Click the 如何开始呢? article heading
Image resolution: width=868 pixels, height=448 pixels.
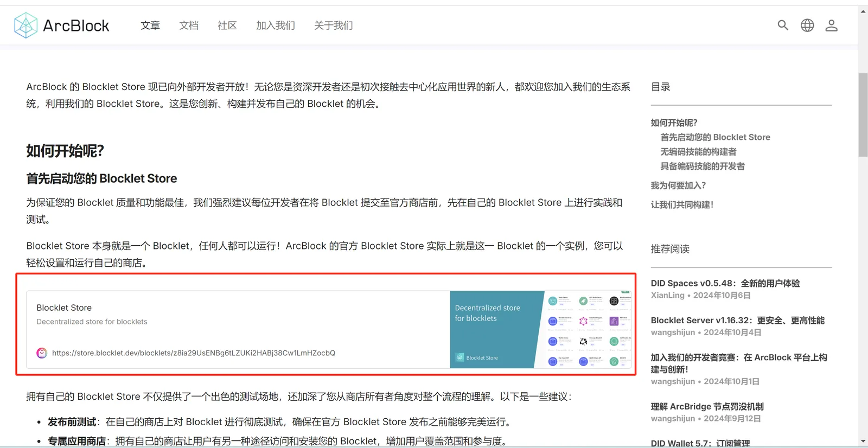(65, 151)
